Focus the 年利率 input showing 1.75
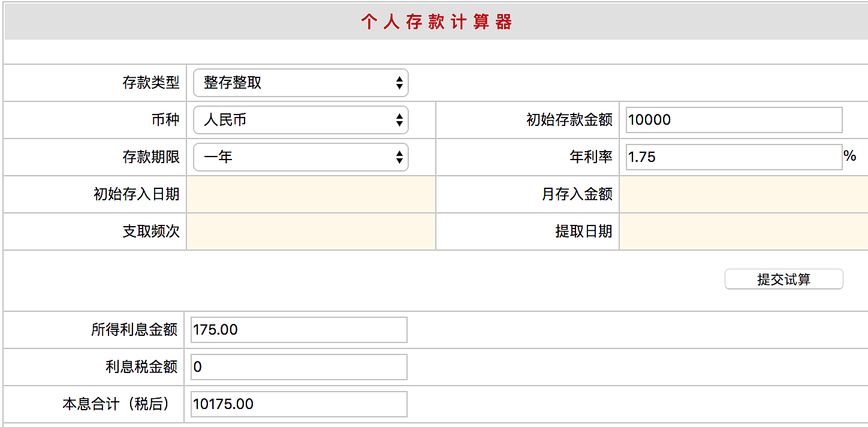This screenshot has height=427, width=868. pos(734,157)
